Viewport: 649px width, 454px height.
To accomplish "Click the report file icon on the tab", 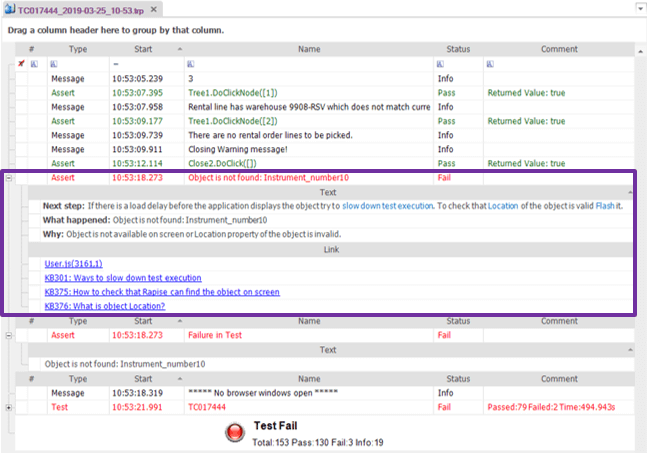I will coord(10,9).
